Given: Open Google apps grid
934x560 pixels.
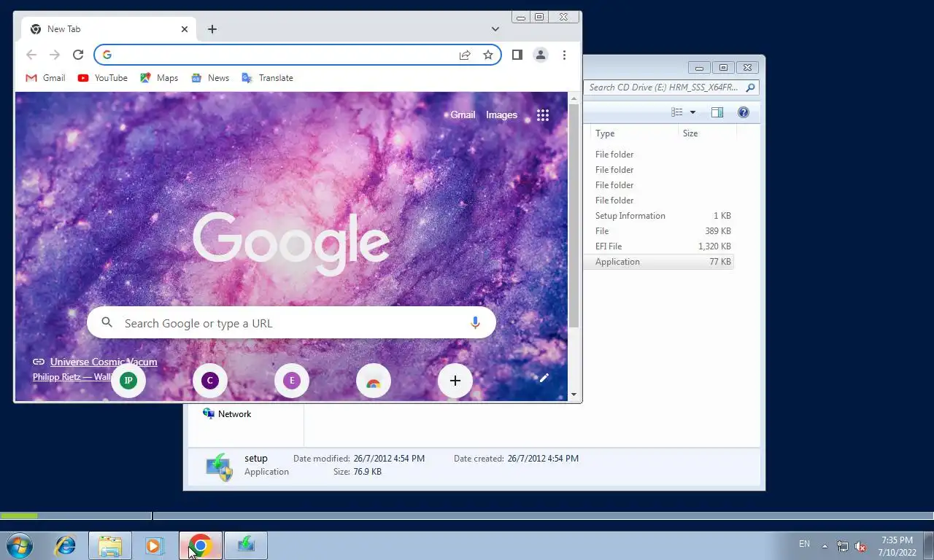Looking at the screenshot, I should coord(543,115).
